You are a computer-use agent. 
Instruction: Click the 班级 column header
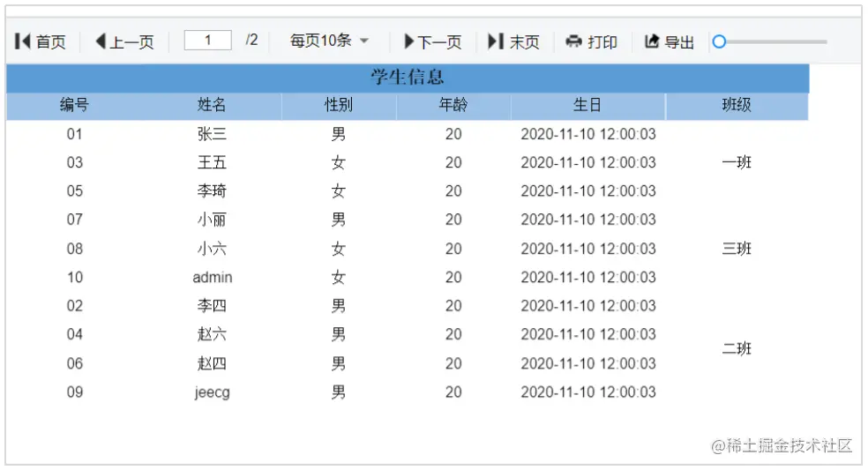click(x=737, y=105)
